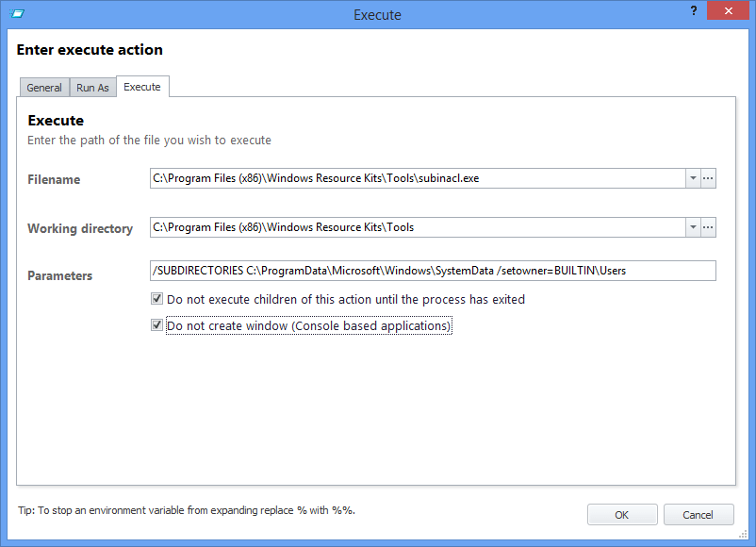This screenshot has height=547, width=756.
Task: Click into the Filename path field
Action: [x=418, y=178]
